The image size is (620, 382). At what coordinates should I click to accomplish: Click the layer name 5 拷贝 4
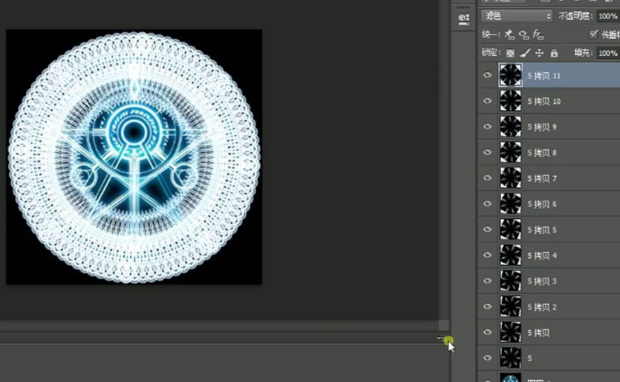point(542,255)
